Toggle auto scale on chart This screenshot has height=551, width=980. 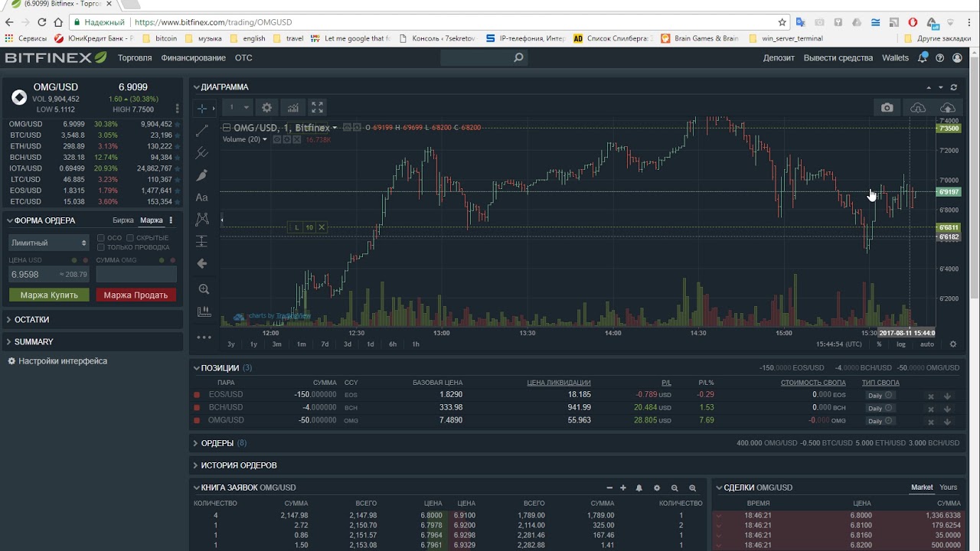tap(927, 344)
